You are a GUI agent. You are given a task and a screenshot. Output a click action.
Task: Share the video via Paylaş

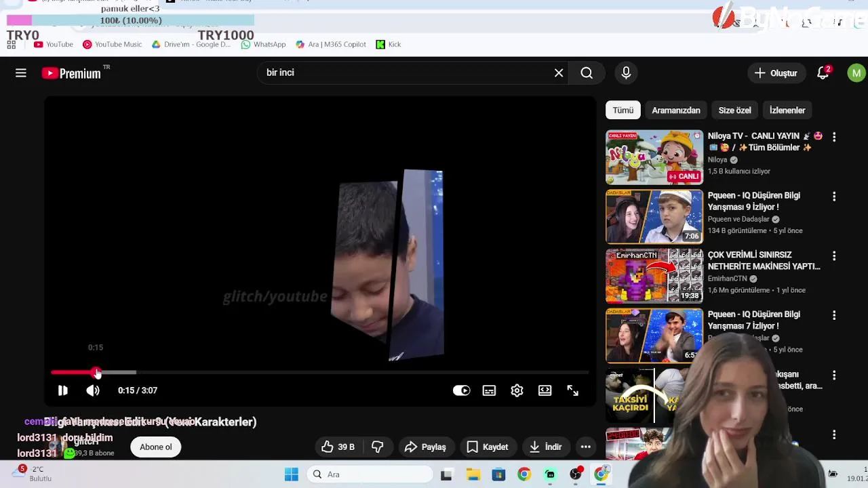pyautogui.click(x=425, y=447)
